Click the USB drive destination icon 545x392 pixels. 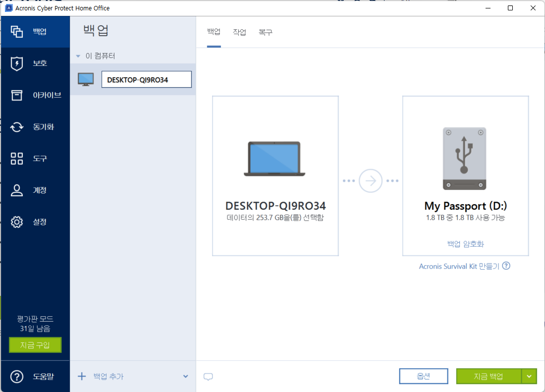[x=464, y=159]
